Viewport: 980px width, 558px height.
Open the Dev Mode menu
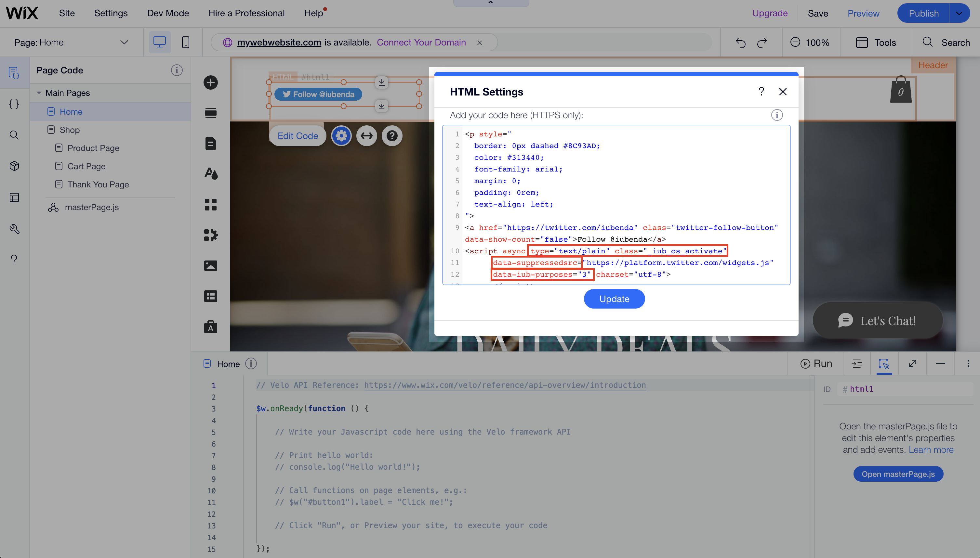click(168, 13)
